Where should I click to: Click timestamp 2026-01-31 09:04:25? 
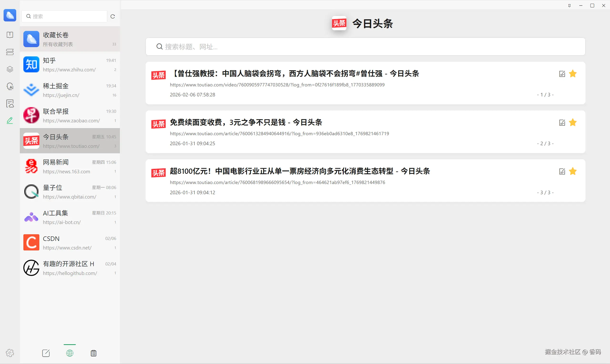click(x=193, y=144)
